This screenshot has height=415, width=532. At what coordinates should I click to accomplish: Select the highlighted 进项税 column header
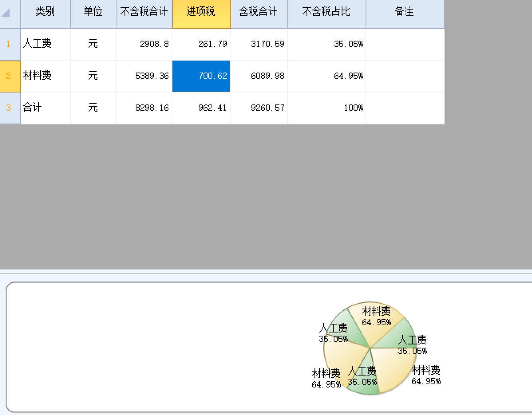coord(201,14)
